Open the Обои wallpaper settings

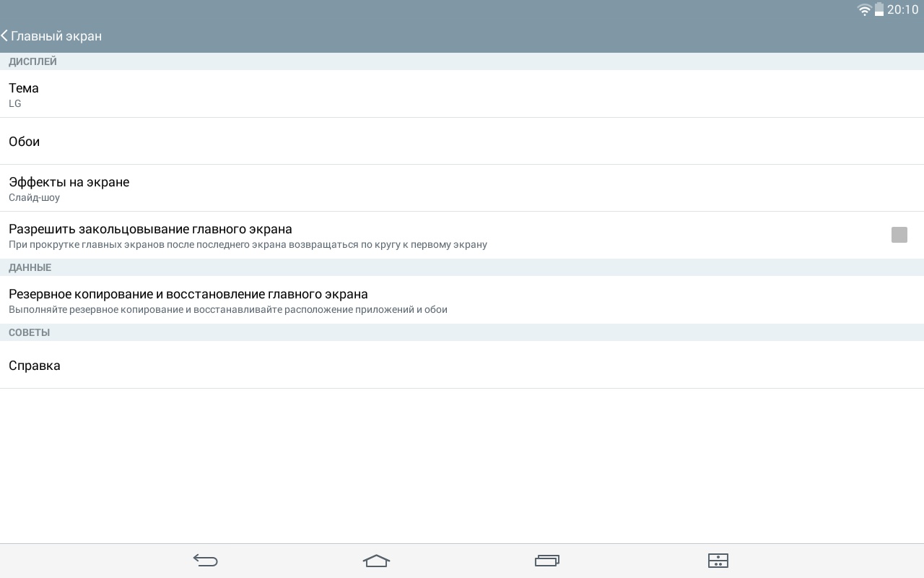click(25, 142)
